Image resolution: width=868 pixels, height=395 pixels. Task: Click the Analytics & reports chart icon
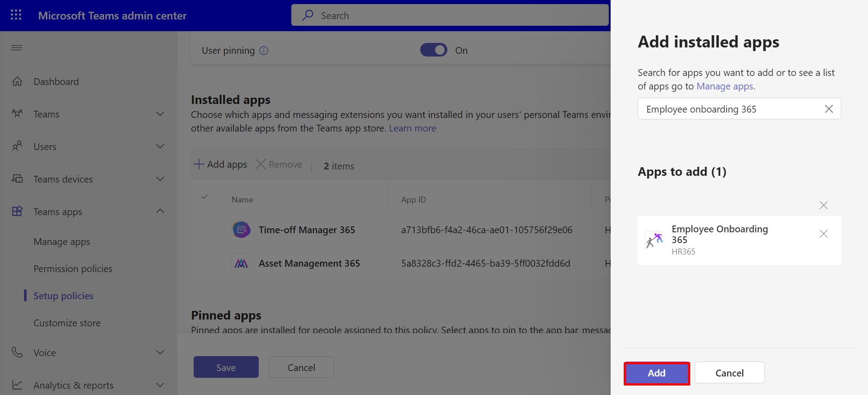pos(17,385)
